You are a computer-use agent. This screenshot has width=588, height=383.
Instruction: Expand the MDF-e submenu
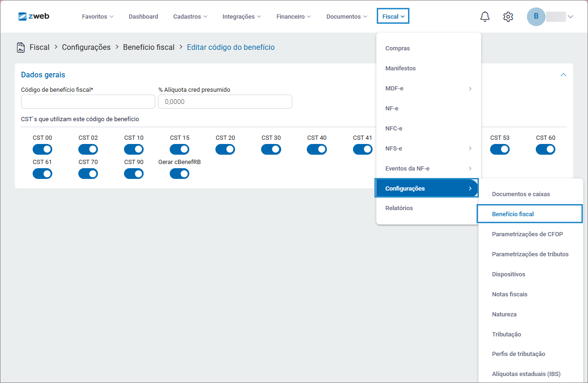(x=428, y=89)
